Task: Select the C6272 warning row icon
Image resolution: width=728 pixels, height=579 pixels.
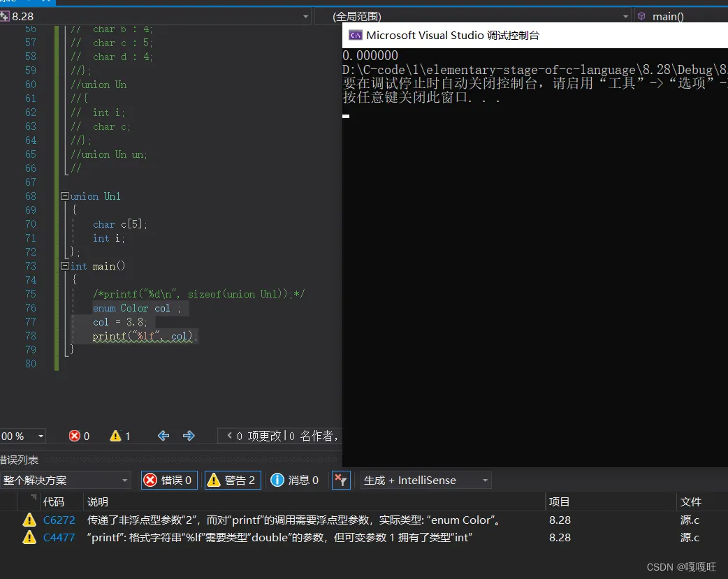Action: pos(29,520)
